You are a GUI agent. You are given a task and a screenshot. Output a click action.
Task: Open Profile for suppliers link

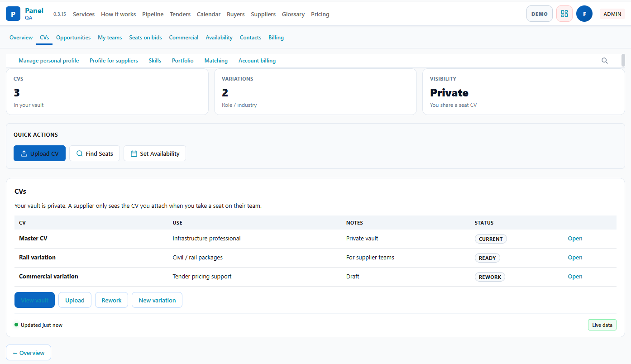(x=114, y=61)
